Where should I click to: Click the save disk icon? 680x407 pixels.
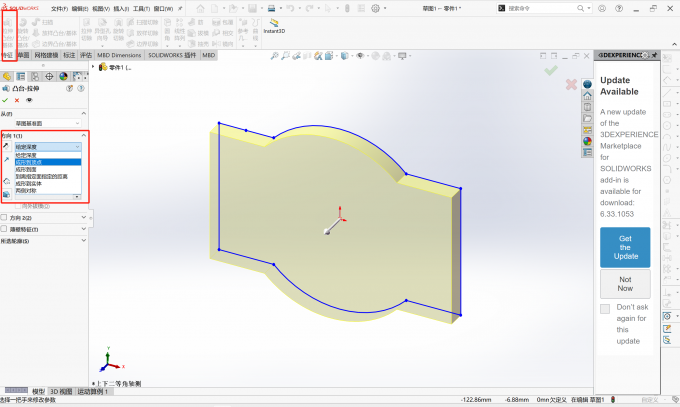coord(252,8)
